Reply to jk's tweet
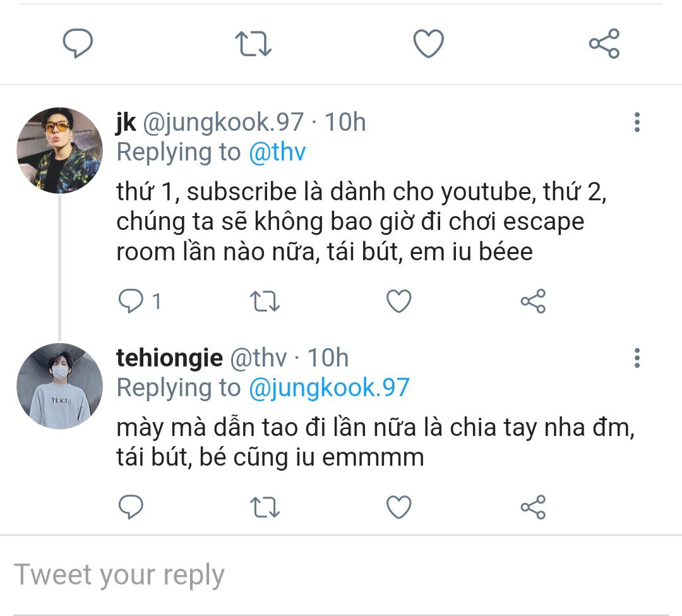 coord(131,301)
